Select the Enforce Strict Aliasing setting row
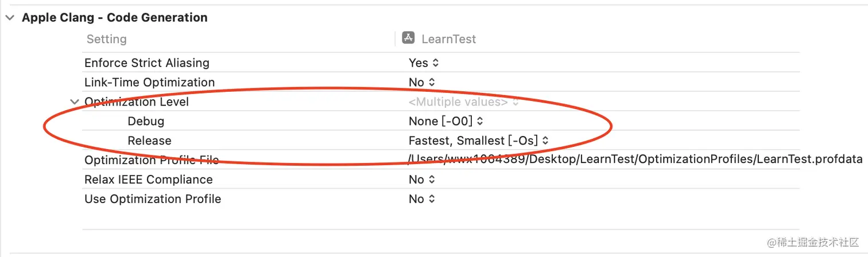Image resolution: width=868 pixels, height=257 pixels. tap(146, 63)
